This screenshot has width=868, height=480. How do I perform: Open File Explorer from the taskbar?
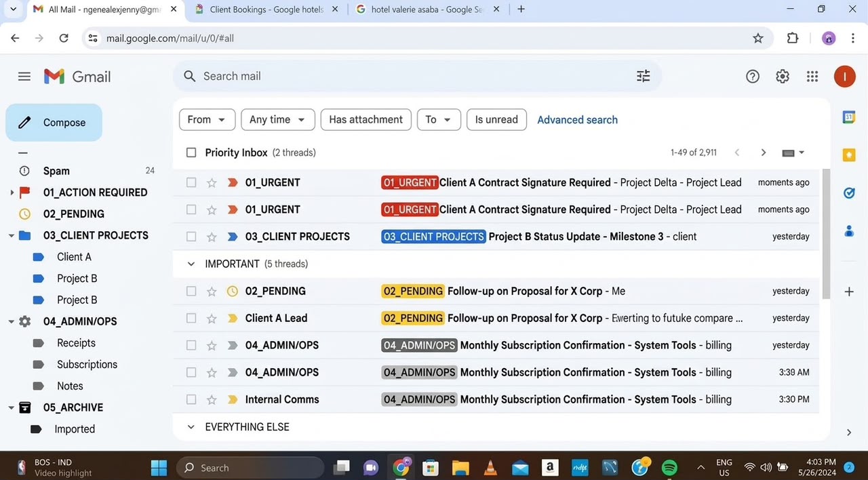pyautogui.click(x=460, y=467)
